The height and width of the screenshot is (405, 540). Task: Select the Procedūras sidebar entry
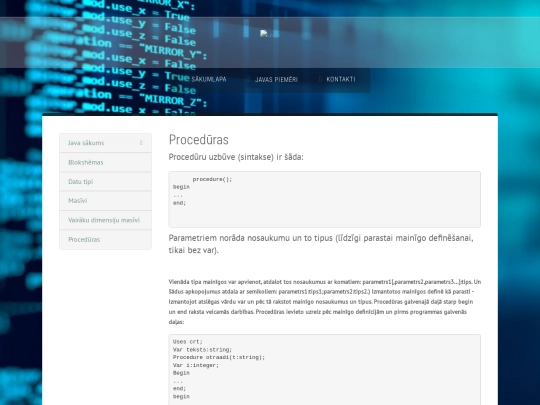coord(105,239)
